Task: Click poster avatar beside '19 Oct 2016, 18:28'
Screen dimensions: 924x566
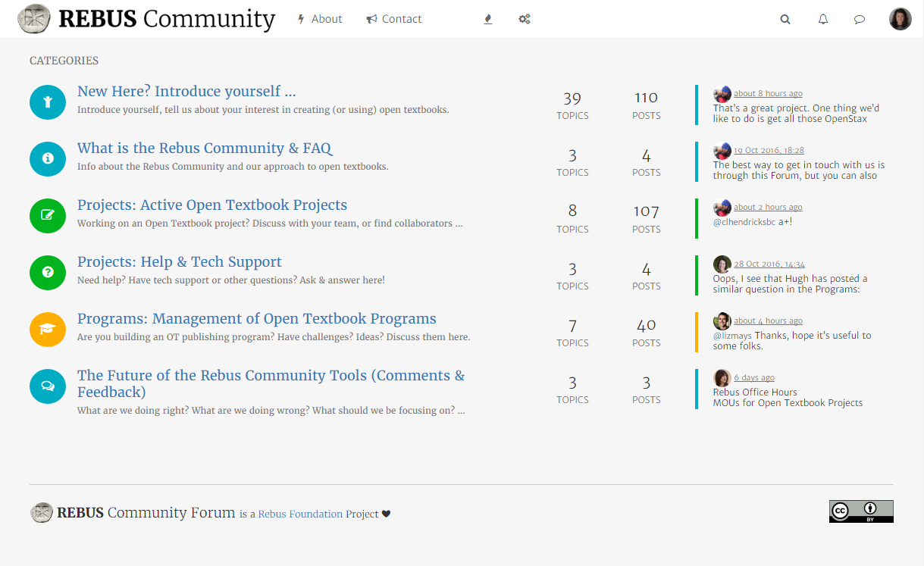Action: point(722,151)
